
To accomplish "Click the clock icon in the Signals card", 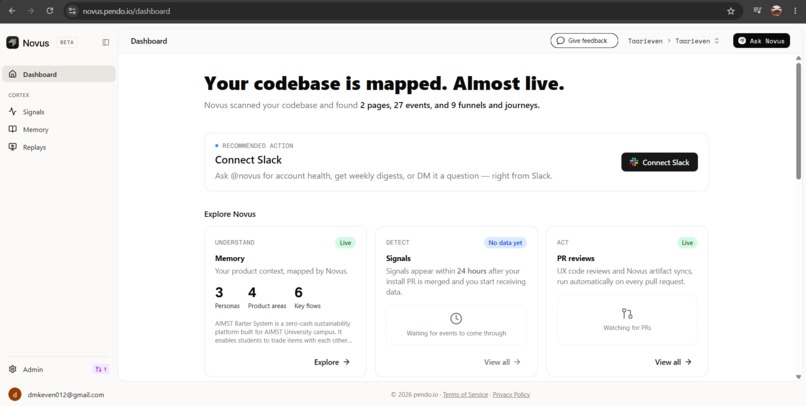I will (456, 319).
